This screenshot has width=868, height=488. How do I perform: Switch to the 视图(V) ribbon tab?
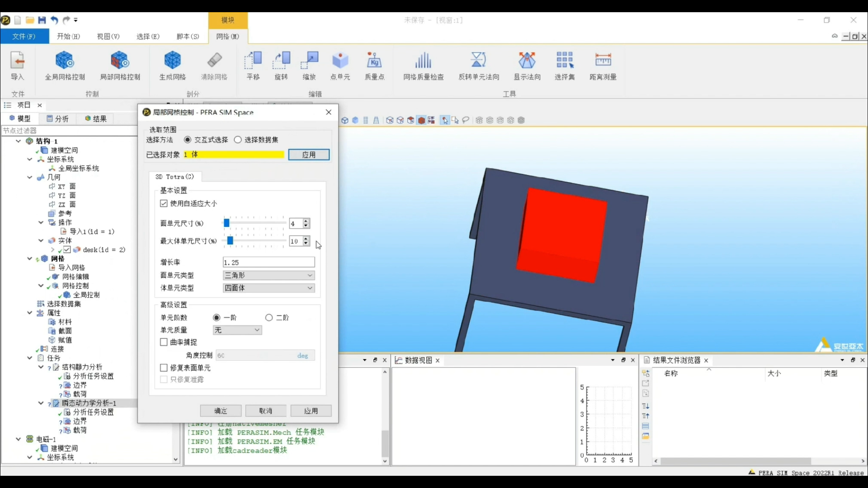pos(108,36)
